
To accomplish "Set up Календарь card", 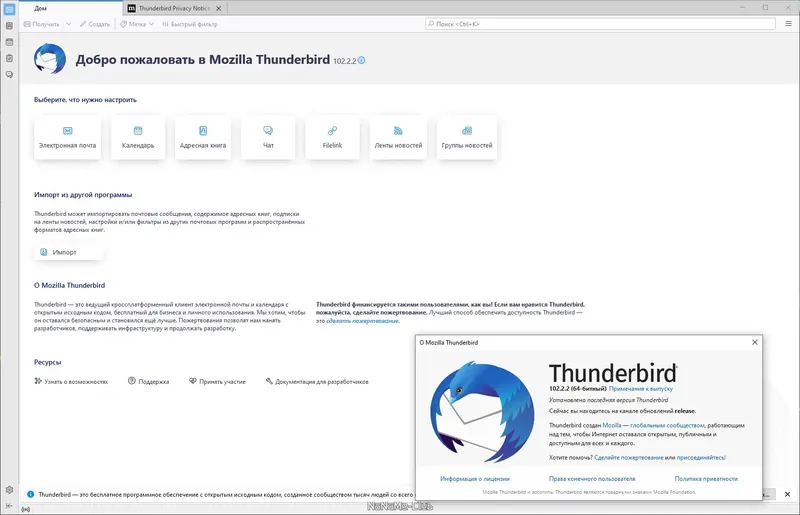I will tap(138, 138).
